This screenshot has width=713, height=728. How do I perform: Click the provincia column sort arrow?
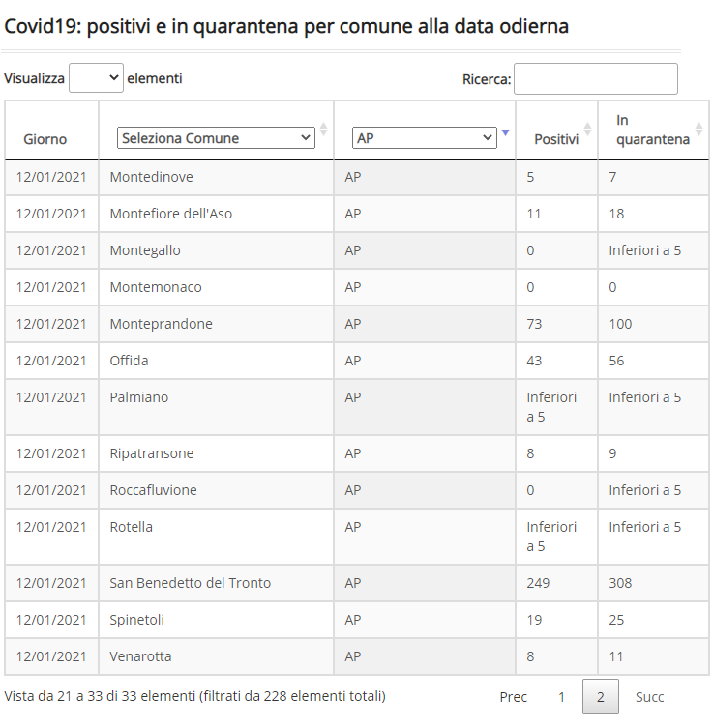pos(506,132)
